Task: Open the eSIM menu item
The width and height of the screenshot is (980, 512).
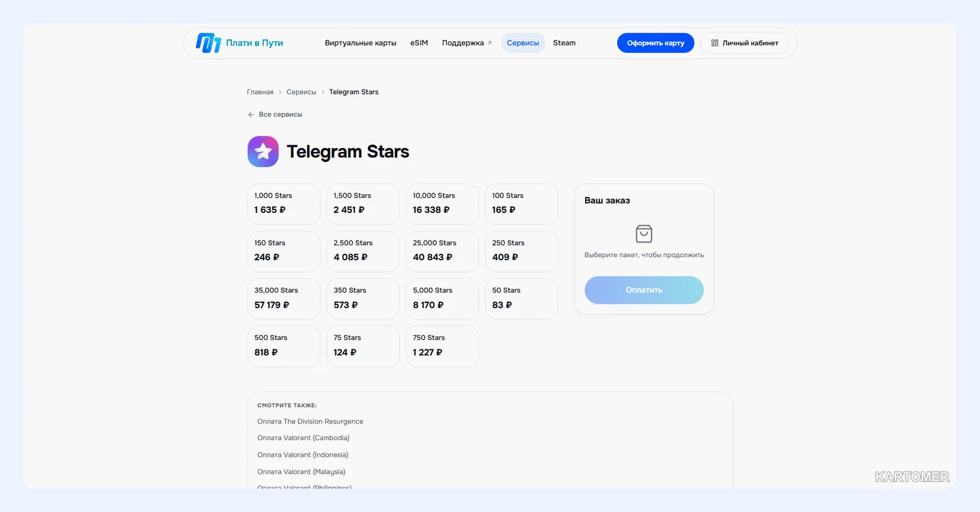Action: coord(419,43)
